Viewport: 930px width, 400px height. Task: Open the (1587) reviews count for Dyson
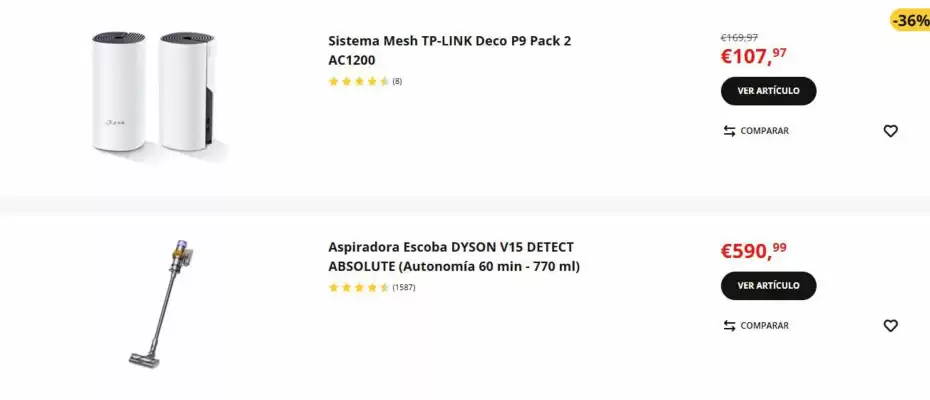click(403, 287)
